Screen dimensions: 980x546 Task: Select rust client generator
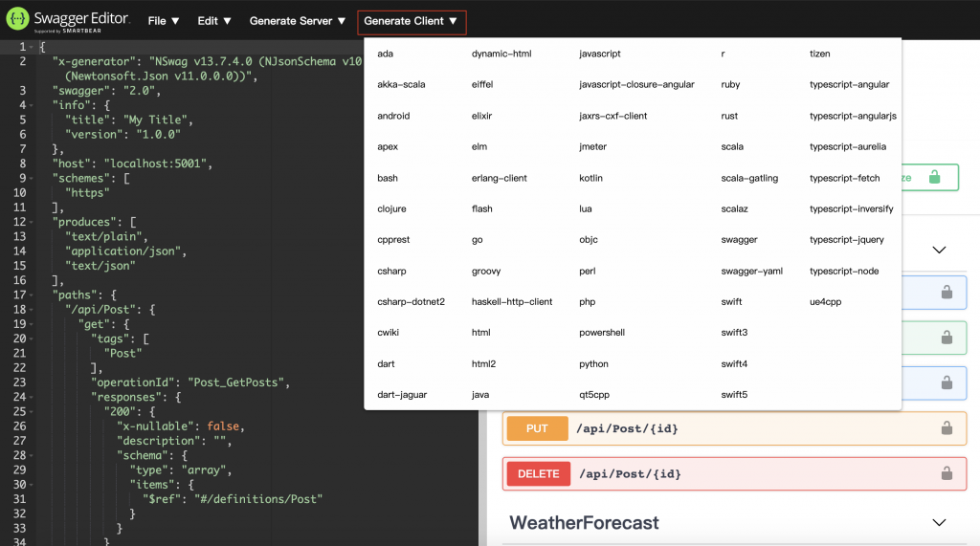[728, 116]
